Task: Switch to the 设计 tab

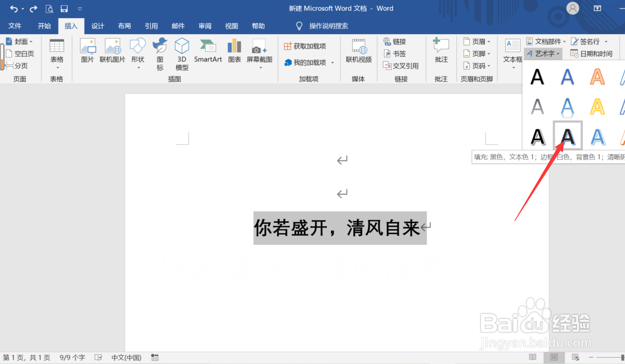Action: tap(98, 26)
